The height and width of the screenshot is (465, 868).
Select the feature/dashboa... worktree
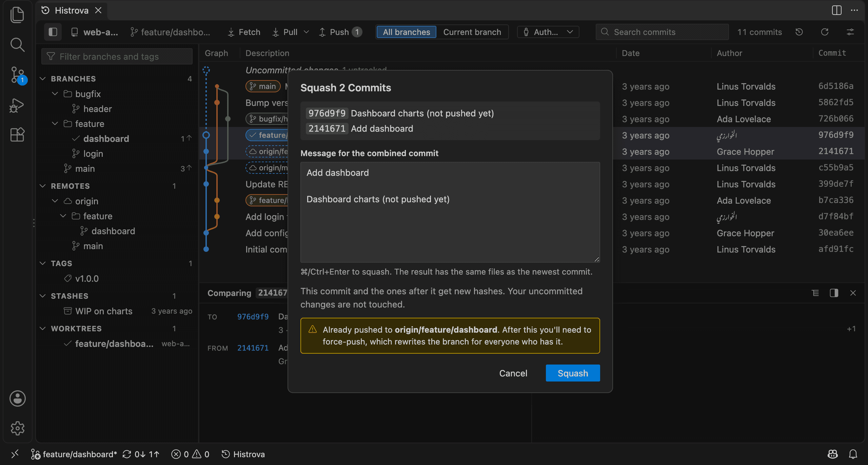tap(117, 344)
